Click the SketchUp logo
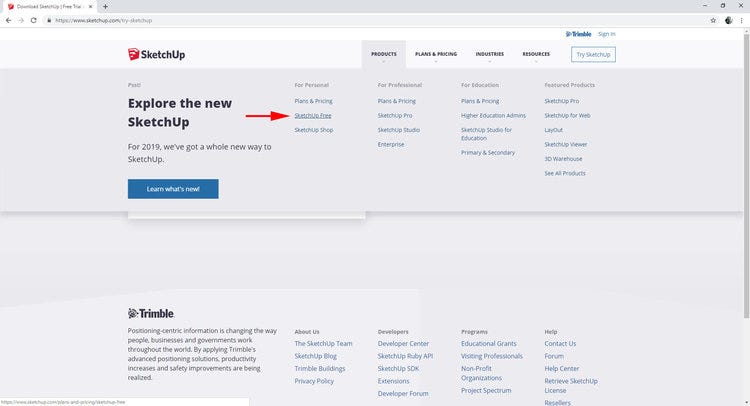 coord(156,55)
